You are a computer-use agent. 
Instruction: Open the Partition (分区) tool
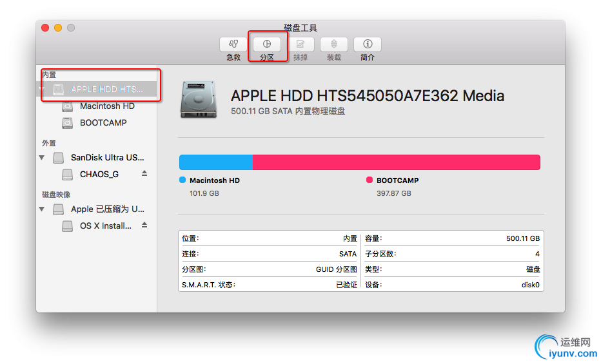tap(267, 44)
